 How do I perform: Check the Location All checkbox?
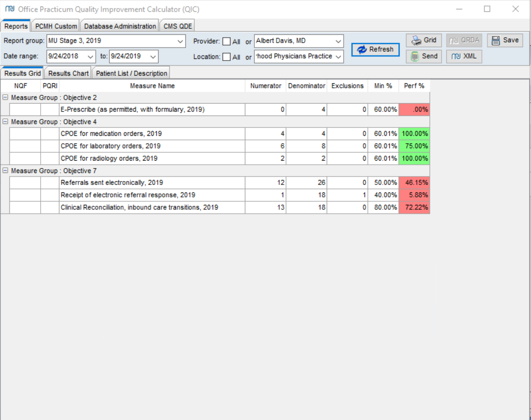tap(227, 57)
